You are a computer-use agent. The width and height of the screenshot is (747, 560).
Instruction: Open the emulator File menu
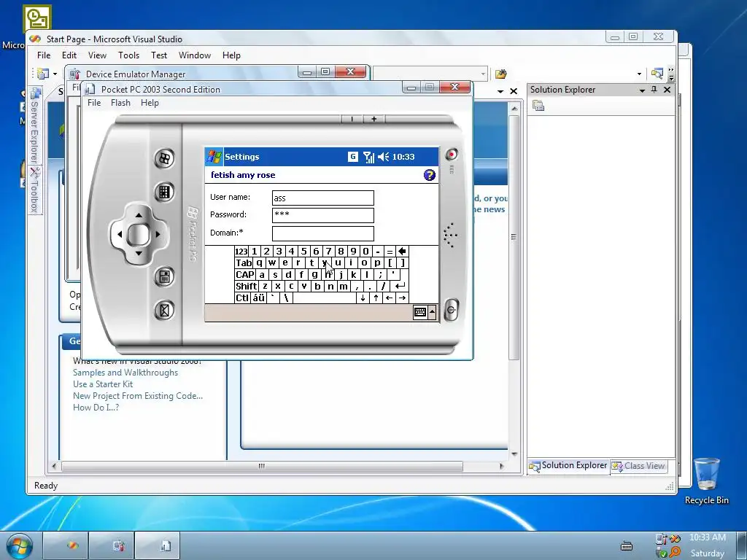pyautogui.click(x=94, y=103)
